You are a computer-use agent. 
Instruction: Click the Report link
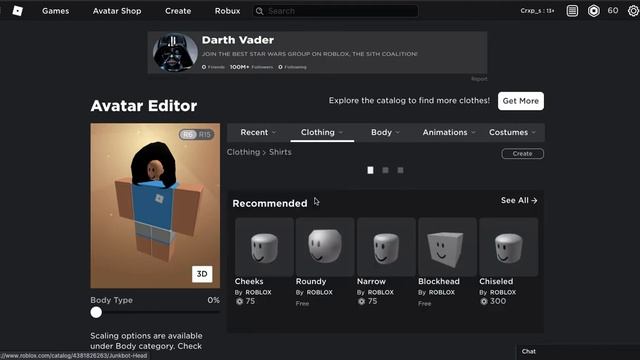coord(479,79)
